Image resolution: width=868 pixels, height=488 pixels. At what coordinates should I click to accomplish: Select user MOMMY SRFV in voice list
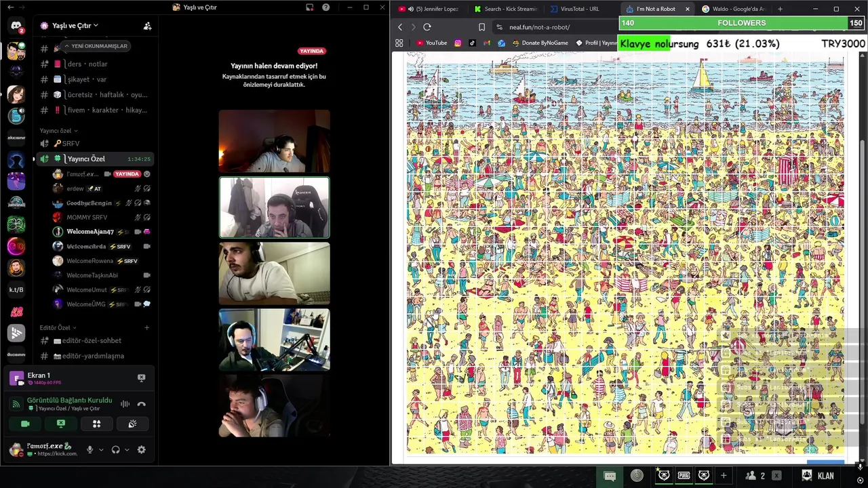pos(102,217)
